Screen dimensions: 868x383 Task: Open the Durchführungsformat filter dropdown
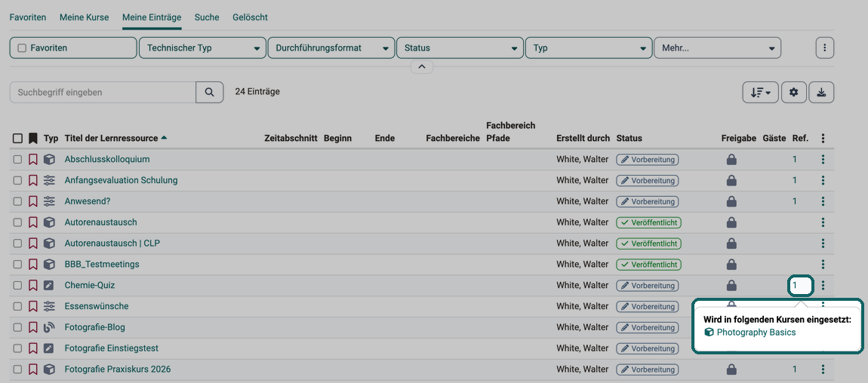(331, 48)
